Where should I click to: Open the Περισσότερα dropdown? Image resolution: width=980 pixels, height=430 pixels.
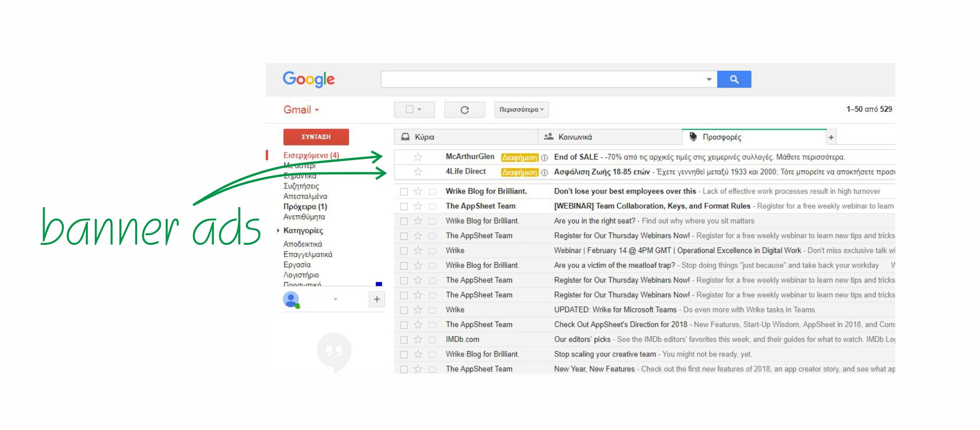521,109
